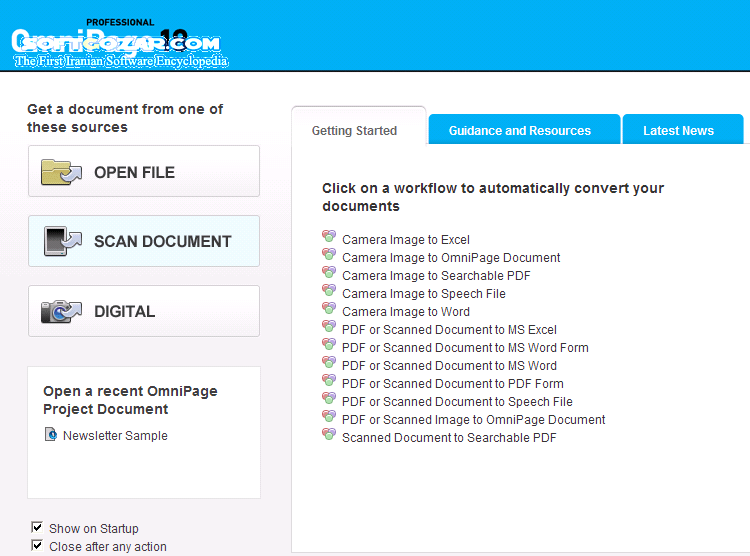750x556 pixels.
Task: Open the Newsletter Sample recent project
Action: pyautogui.click(x=115, y=436)
